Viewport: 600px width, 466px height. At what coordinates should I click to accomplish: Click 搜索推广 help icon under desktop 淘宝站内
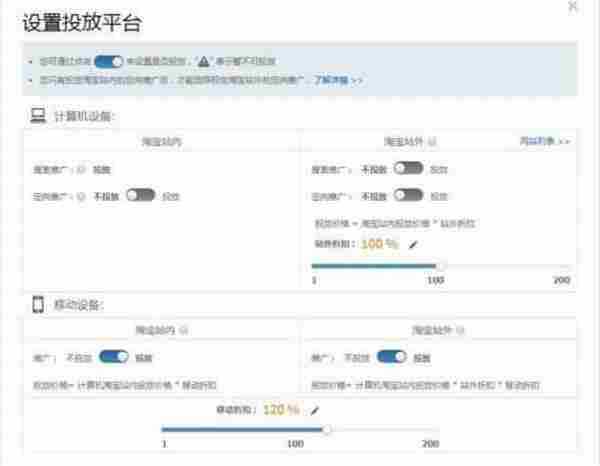pyautogui.click(x=80, y=170)
